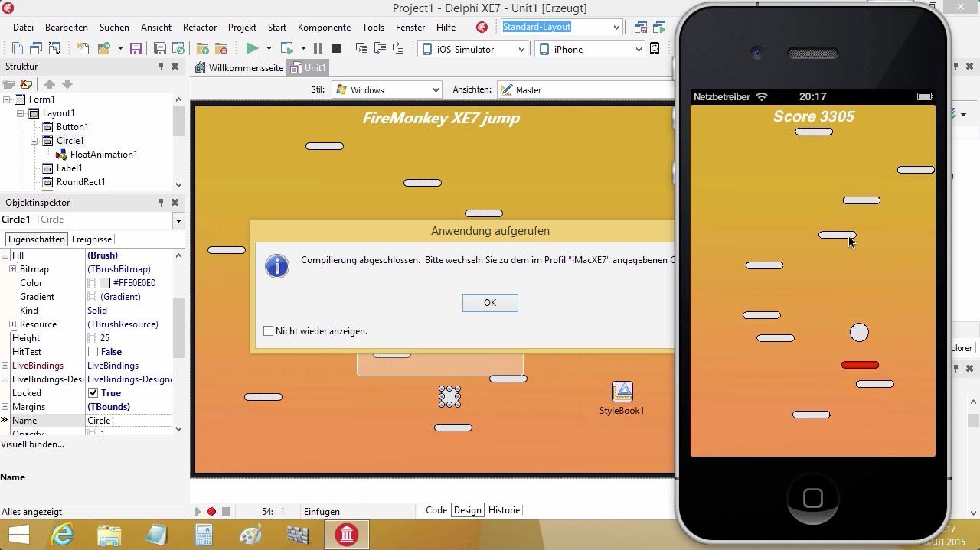Click the macro play triangle in status bar
The width and height of the screenshot is (980, 550).
tap(198, 511)
